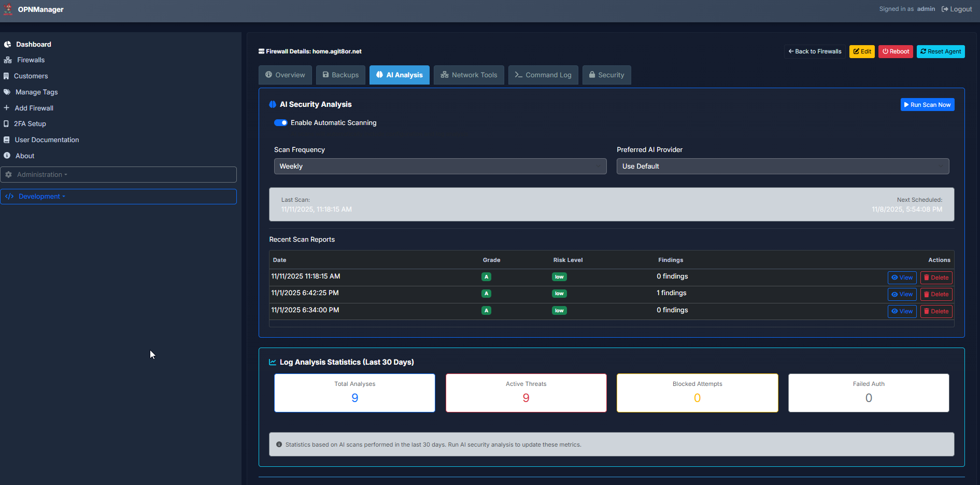Click the Reboot button
Viewport: 980px width, 485px height.
click(896, 52)
